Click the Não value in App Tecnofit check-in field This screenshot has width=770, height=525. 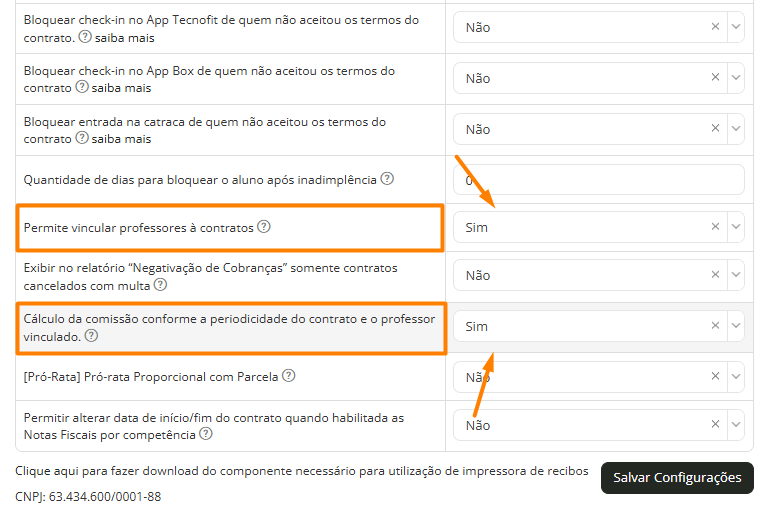[478, 28]
